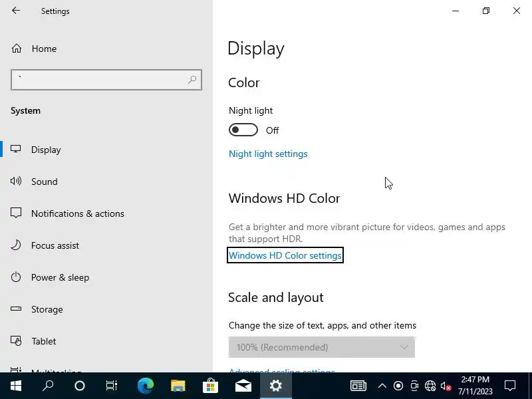Launch Microsoft Edge from taskbar

(146, 386)
